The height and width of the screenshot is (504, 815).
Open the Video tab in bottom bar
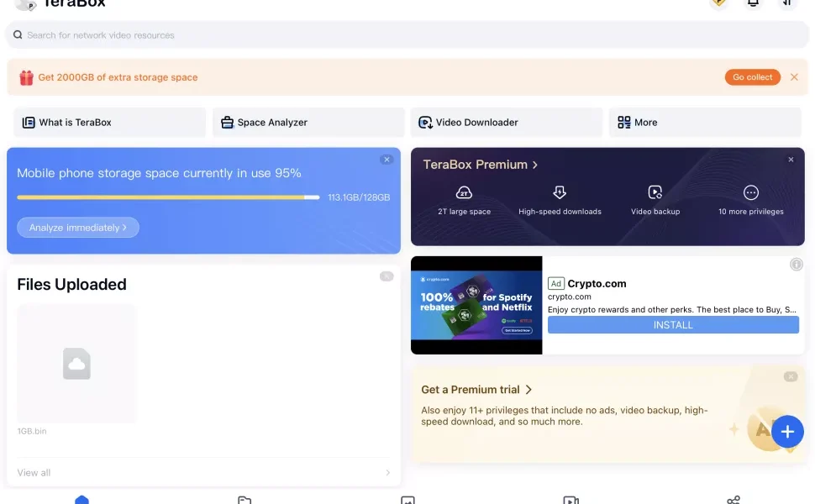coord(570,500)
